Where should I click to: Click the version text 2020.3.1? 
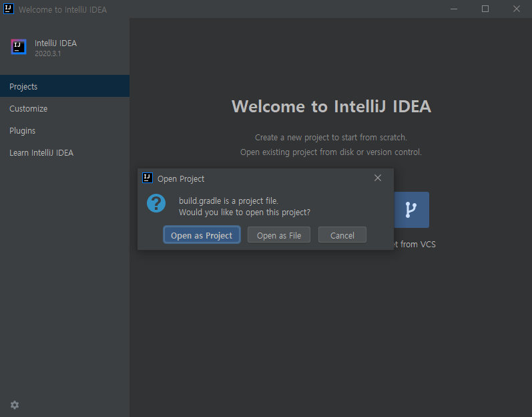48,53
